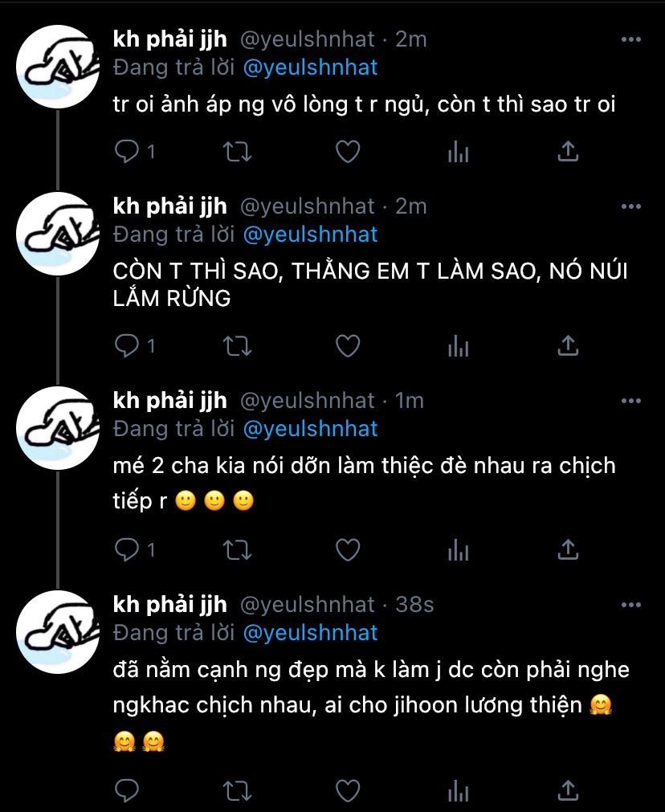Open more options on the 38s-old tweet

(630, 604)
